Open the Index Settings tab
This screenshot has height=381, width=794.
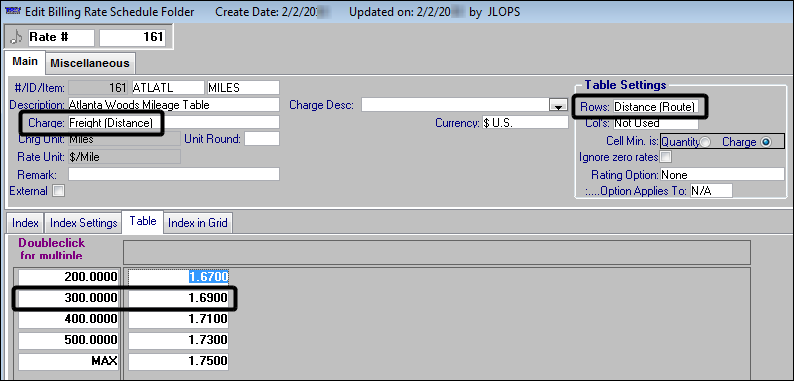[x=84, y=223]
